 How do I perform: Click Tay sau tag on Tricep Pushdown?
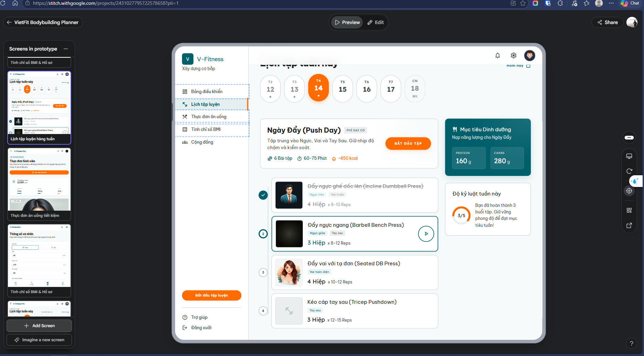315,310
